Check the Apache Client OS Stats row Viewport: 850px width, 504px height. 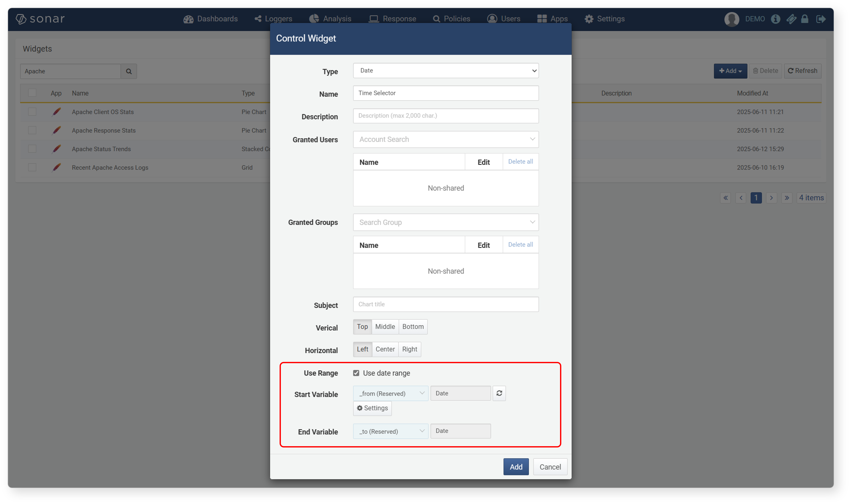click(32, 112)
